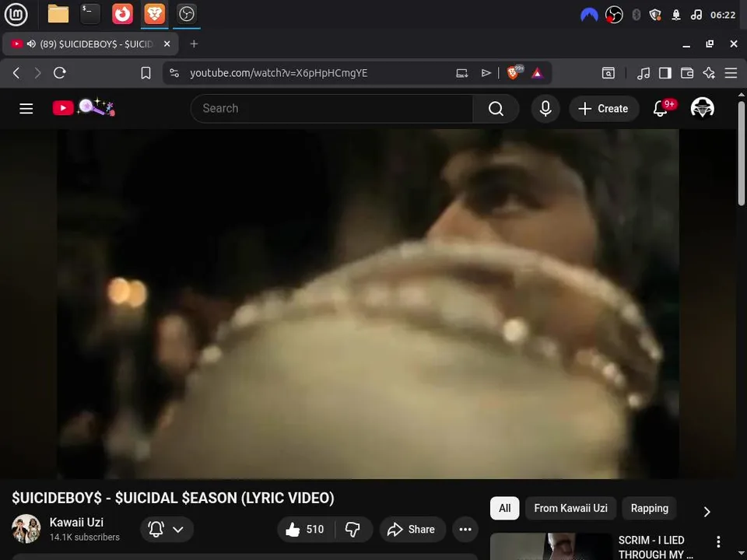Show next filter chips with the arrow
This screenshot has height=560, width=747.
click(x=707, y=512)
